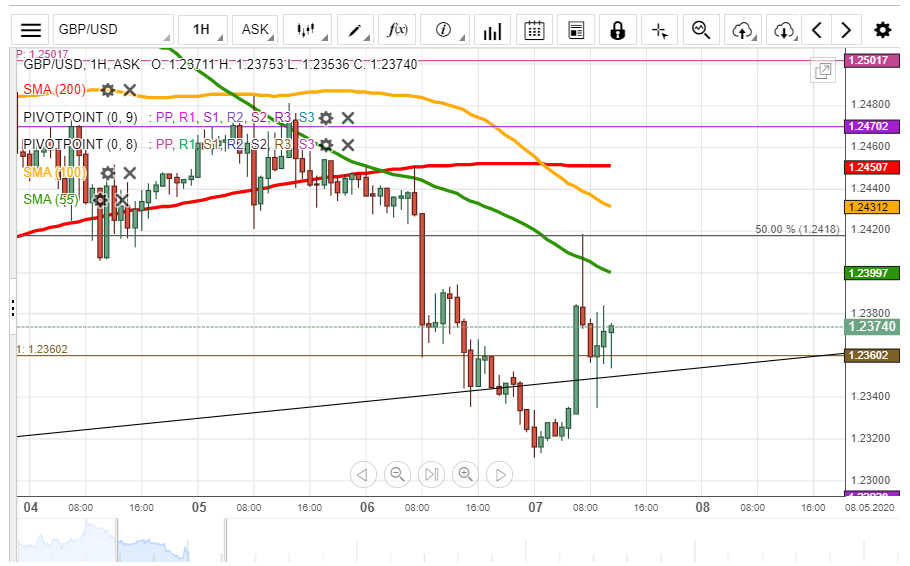Open the info dropdown icon
The image size is (910, 566).
[x=445, y=30]
